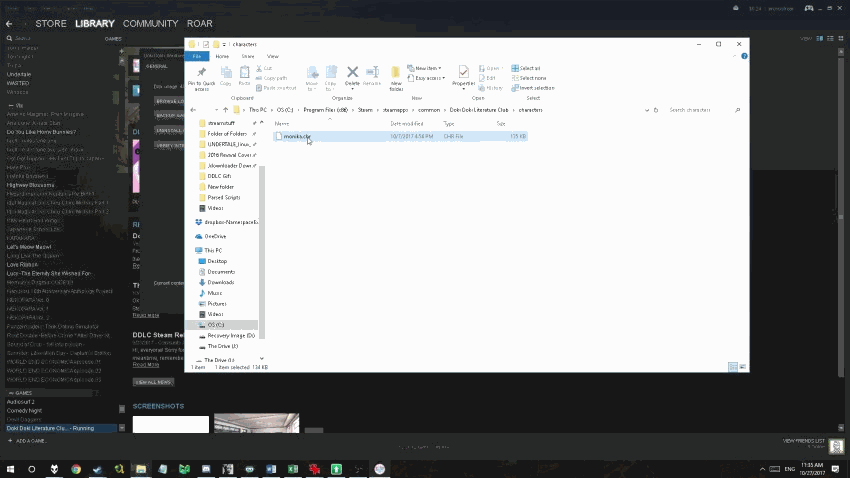The height and width of the screenshot is (478, 850).
Task: Click Explorer navigation pane scrollbar
Action: pos(262,252)
